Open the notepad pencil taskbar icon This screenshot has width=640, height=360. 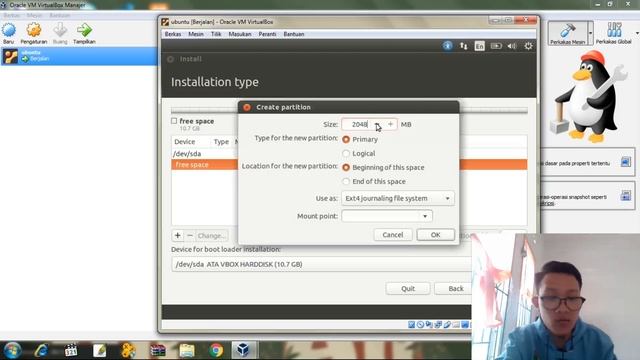[x=99, y=350]
